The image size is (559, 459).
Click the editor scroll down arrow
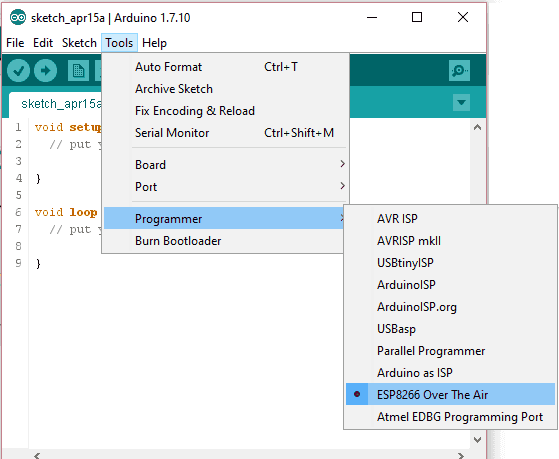(x=477, y=440)
